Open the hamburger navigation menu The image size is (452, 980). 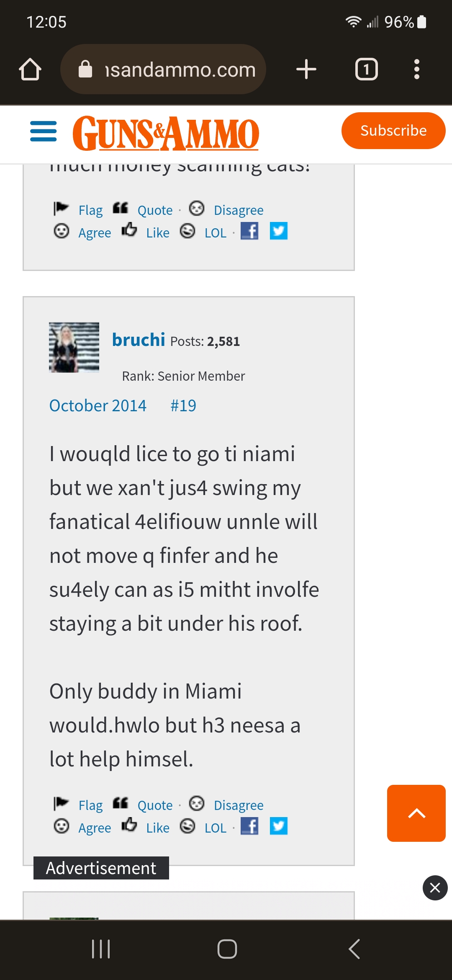coord(44,132)
